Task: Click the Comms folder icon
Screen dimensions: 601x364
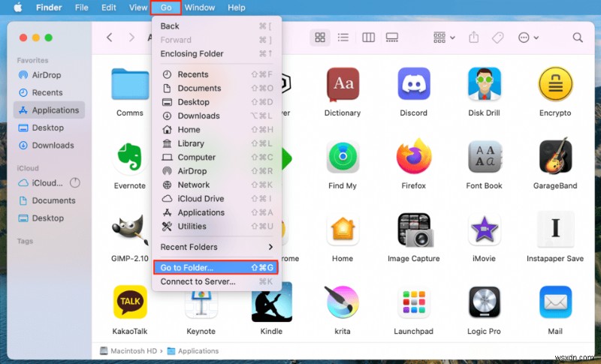Action: pos(130,84)
